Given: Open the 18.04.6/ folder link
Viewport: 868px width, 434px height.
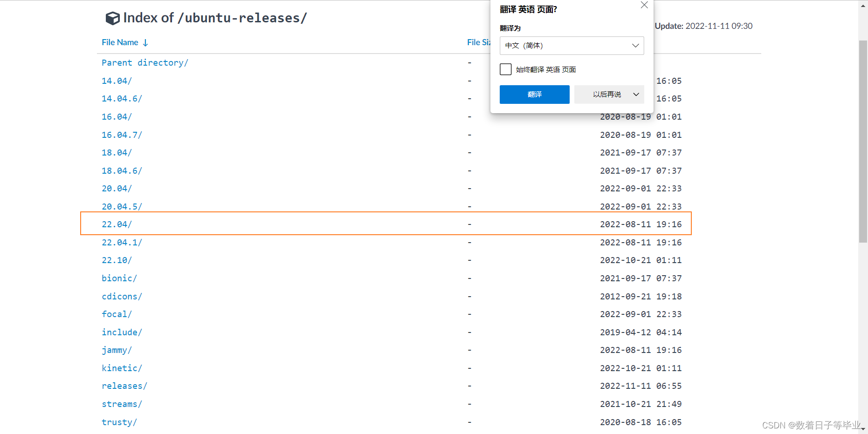Looking at the screenshot, I should point(122,171).
